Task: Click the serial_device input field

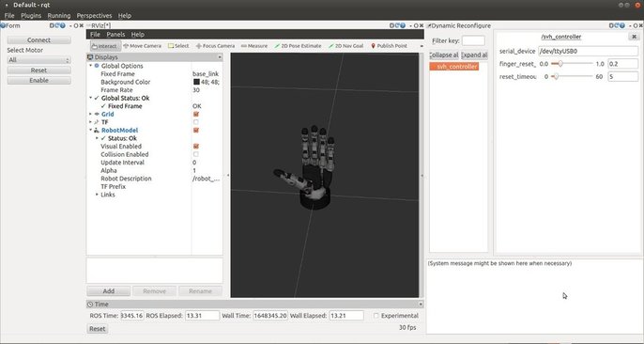Action: click(x=588, y=52)
